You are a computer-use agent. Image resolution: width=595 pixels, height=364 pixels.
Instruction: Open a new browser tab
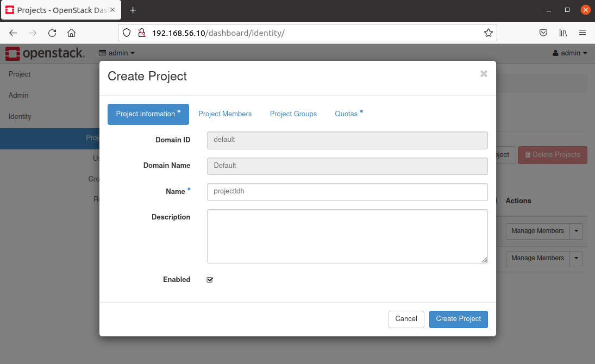[x=133, y=10]
